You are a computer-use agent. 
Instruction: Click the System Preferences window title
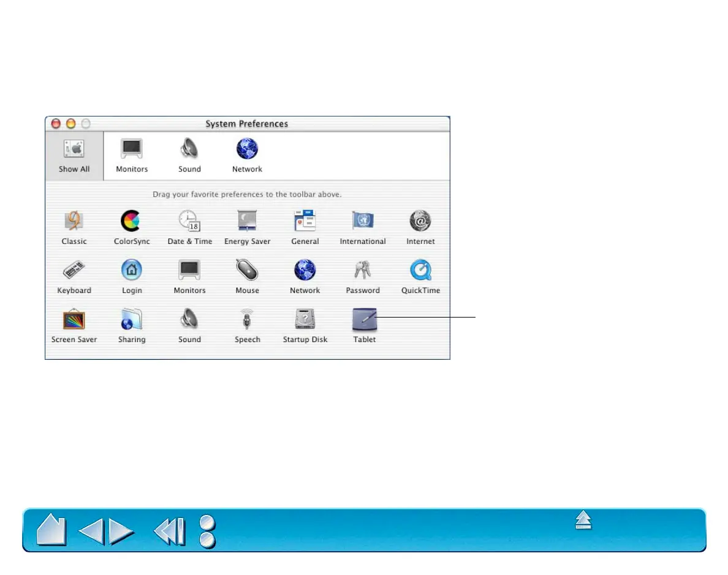pos(246,124)
